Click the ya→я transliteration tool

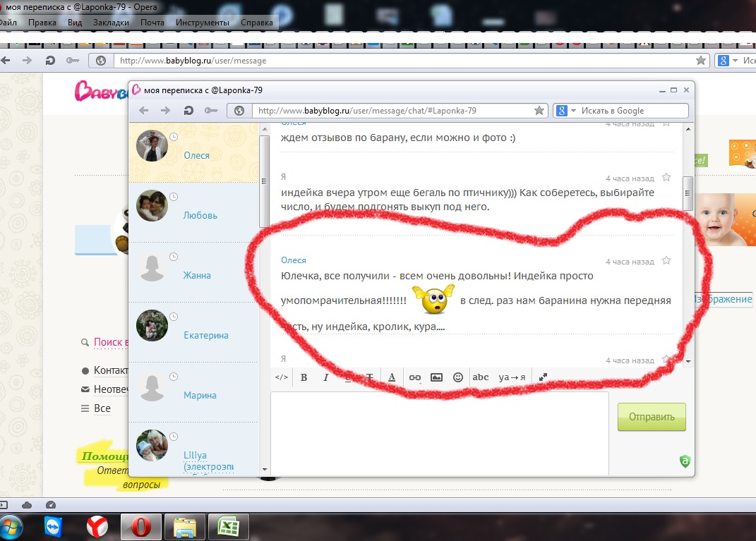tap(512, 377)
